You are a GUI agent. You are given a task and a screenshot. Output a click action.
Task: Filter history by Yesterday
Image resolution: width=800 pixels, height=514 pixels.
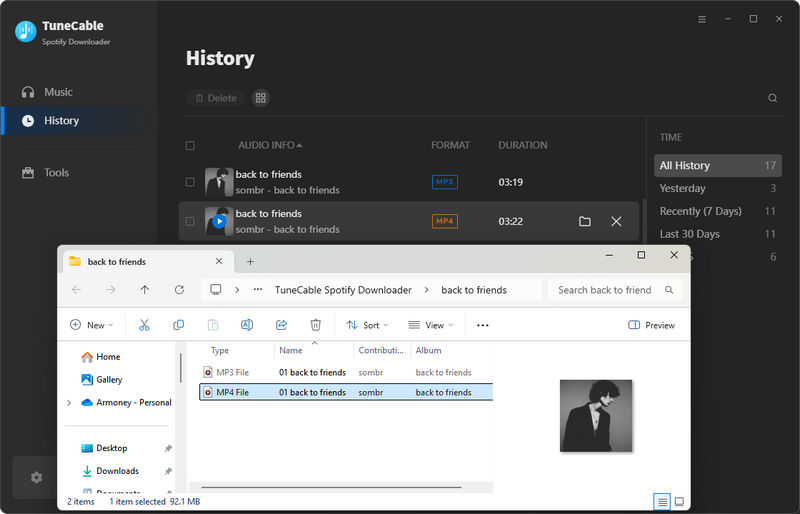coord(717,188)
